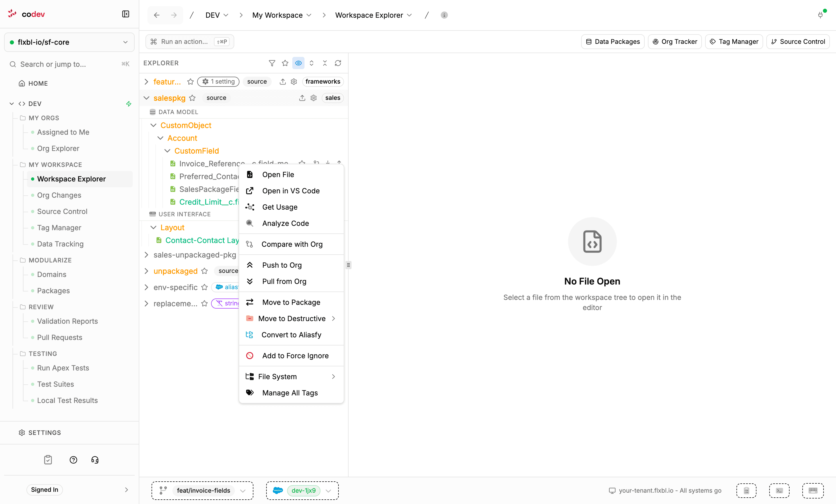Open the feat/invoice-fields branch dropdown
The height and width of the screenshot is (504, 836).
coord(203,490)
